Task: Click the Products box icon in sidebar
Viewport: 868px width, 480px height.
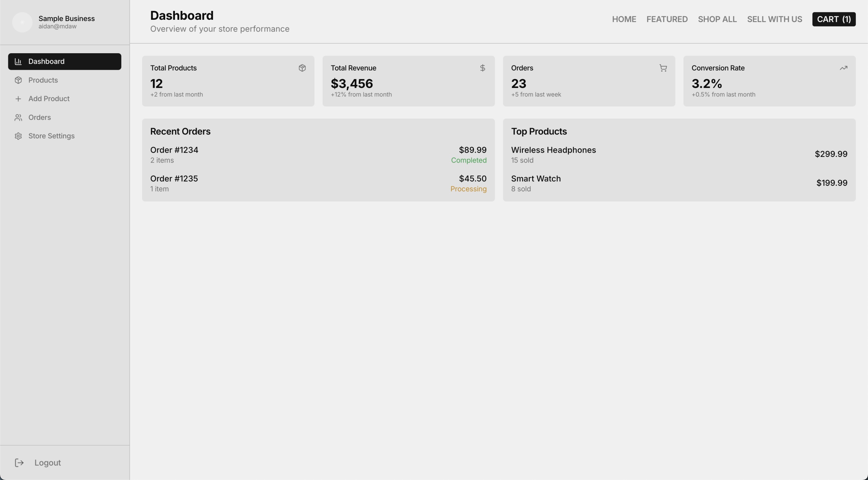Action: [x=18, y=80]
